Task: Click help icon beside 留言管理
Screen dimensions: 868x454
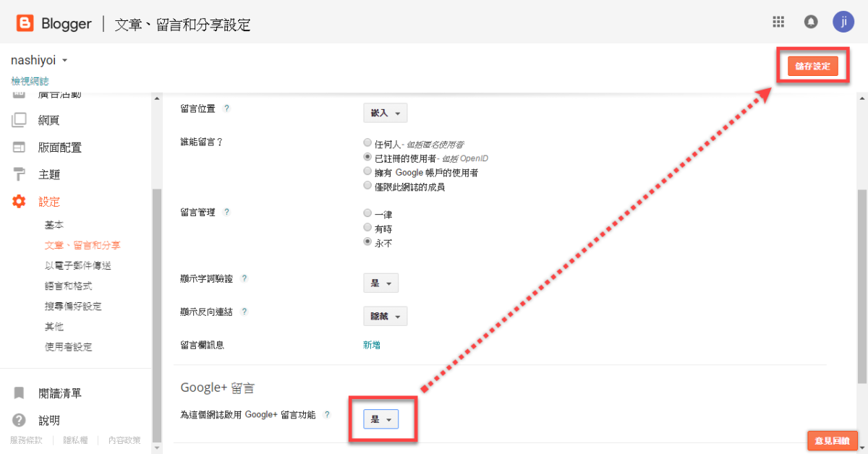Action: tap(226, 213)
